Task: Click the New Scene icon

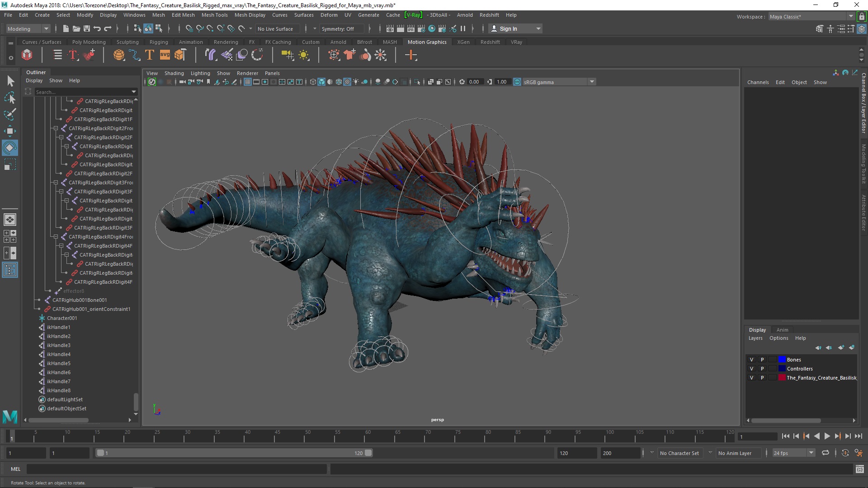Action: [66, 28]
